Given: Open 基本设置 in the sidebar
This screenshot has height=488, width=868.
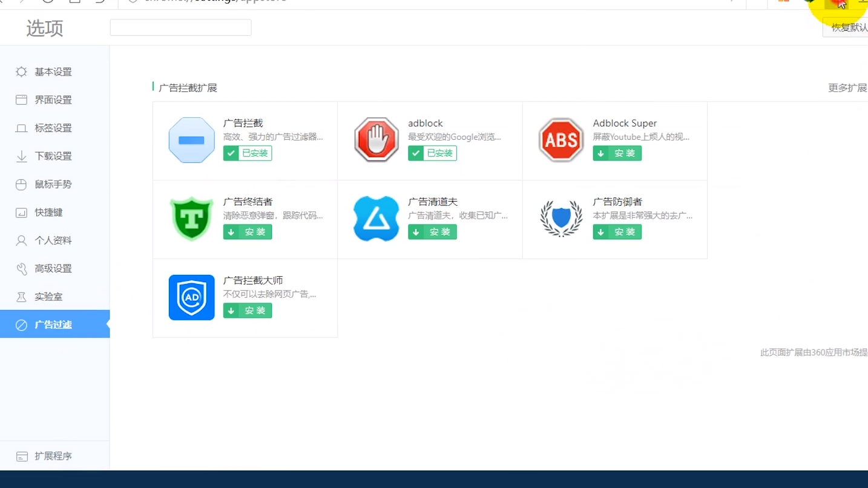Looking at the screenshot, I should (54, 72).
